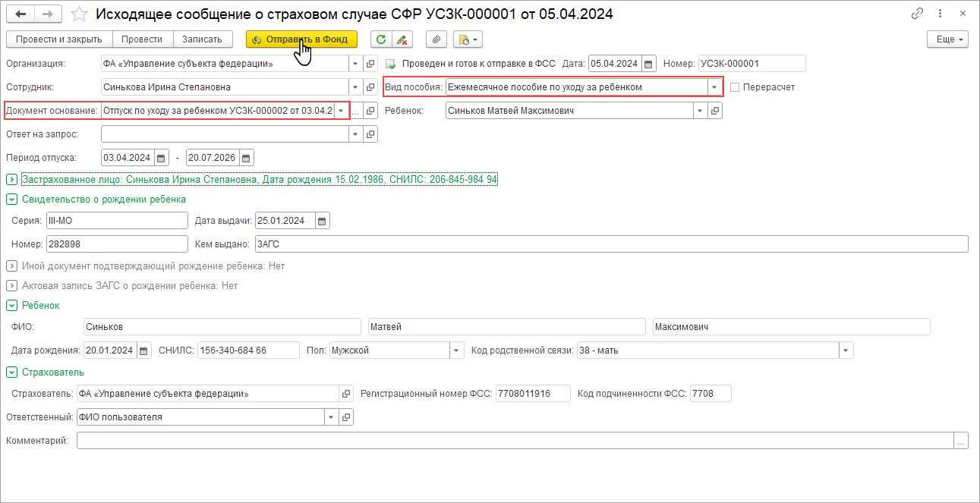
Task: Click the Серия field III-МО
Action: coord(116,221)
